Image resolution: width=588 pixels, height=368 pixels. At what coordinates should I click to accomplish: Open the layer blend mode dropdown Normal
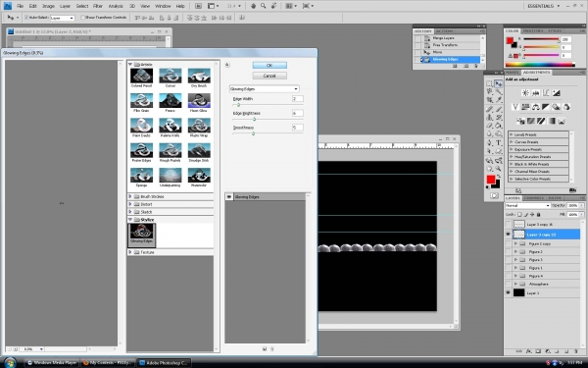(x=527, y=205)
